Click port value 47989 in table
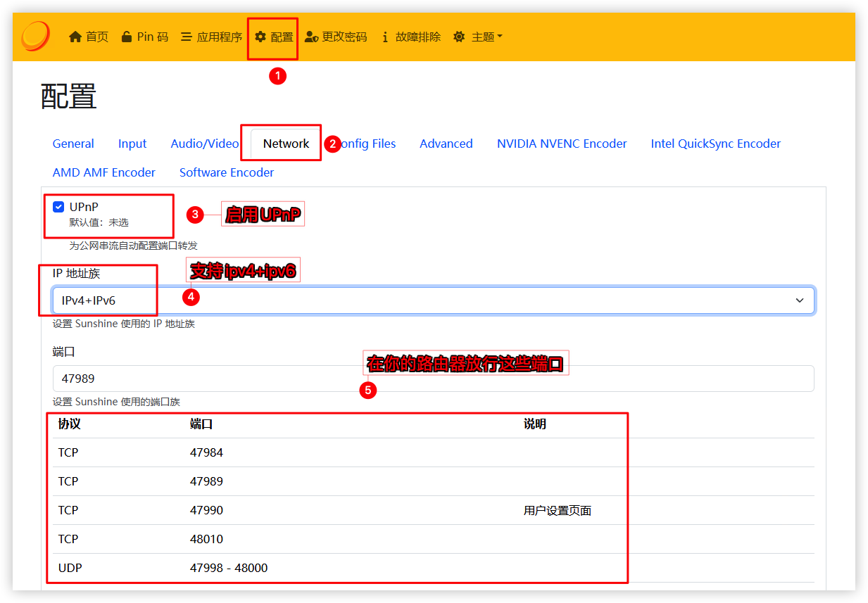Viewport: 868px width, 603px height. click(206, 482)
